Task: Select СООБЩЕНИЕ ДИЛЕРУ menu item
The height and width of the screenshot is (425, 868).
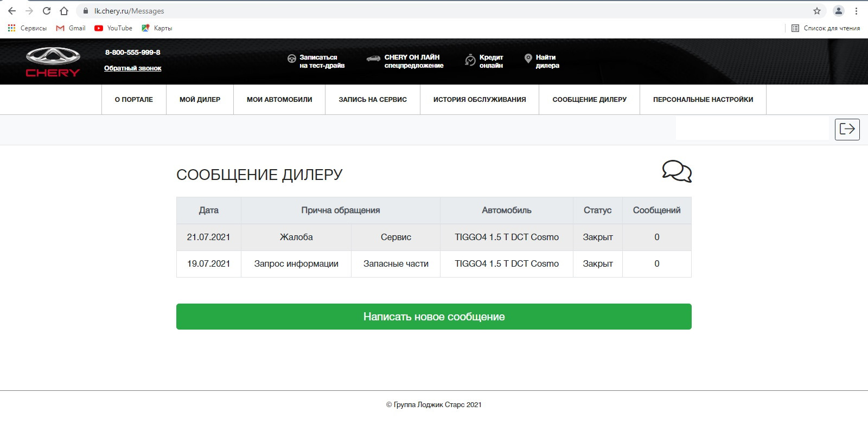Action: (590, 100)
